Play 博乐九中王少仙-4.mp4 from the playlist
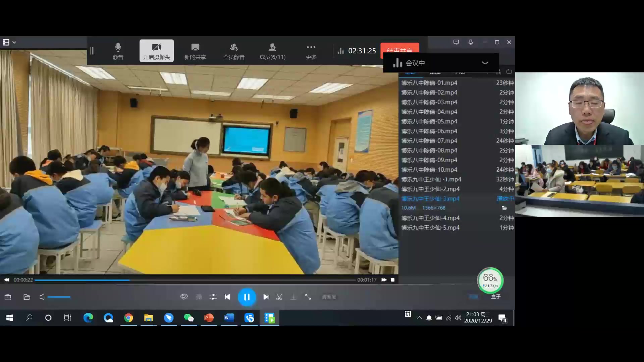The width and height of the screenshot is (644, 362). (x=431, y=218)
